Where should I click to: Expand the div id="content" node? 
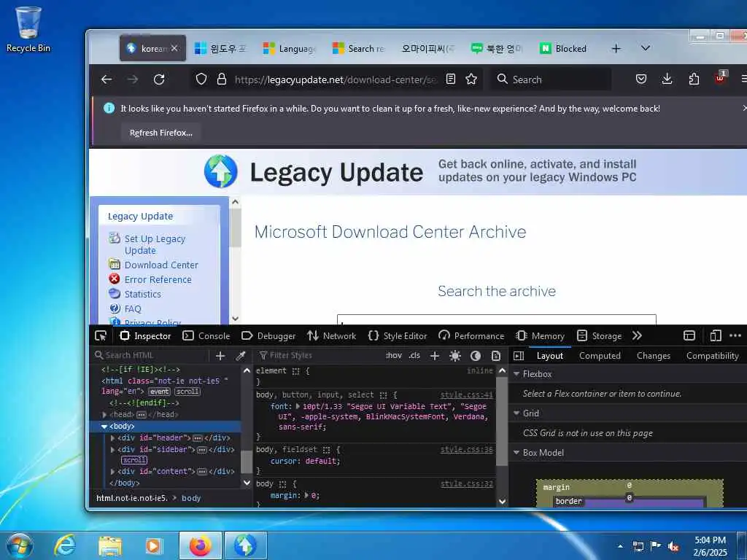pos(113,472)
